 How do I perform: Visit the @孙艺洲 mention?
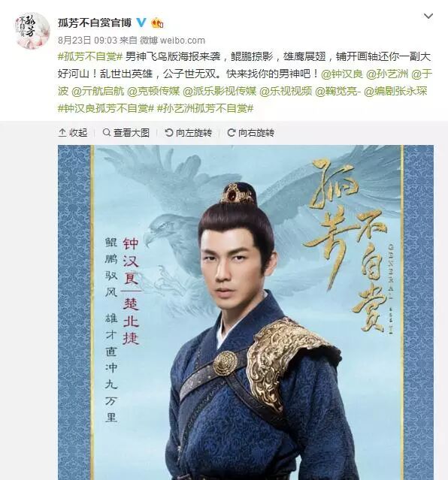point(387,74)
